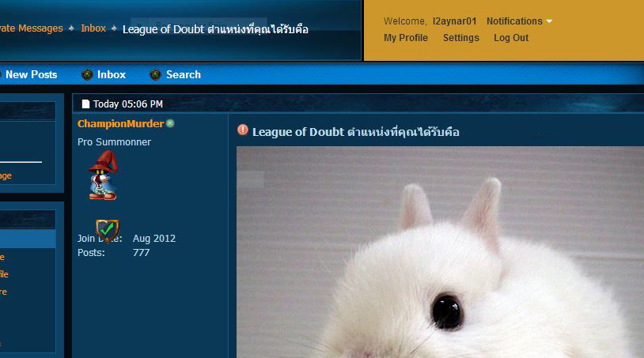This screenshot has height=358, width=644.
Task: Open Inbox from the blue navbar
Action: pos(112,74)
